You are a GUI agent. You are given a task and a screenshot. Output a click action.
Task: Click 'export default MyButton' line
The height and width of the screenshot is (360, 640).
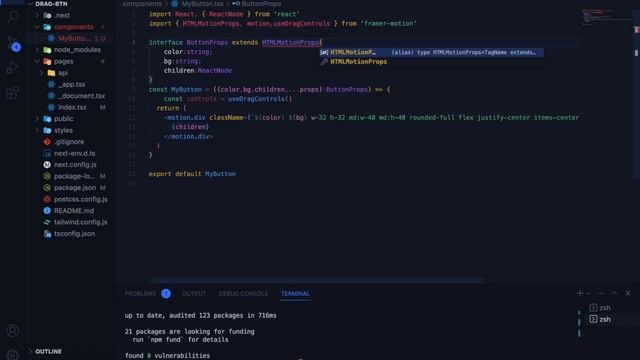pos(192,174)
